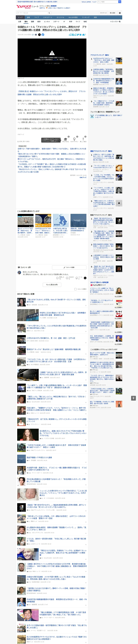
Task: Open the ランキング navigation tab
Action: pos(86,17)
